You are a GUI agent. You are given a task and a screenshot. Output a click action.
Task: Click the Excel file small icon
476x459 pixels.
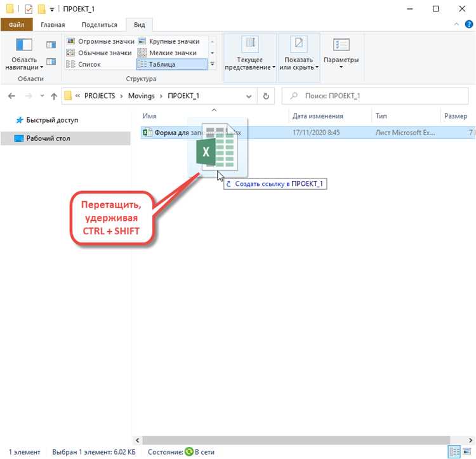tap(147, 133)
